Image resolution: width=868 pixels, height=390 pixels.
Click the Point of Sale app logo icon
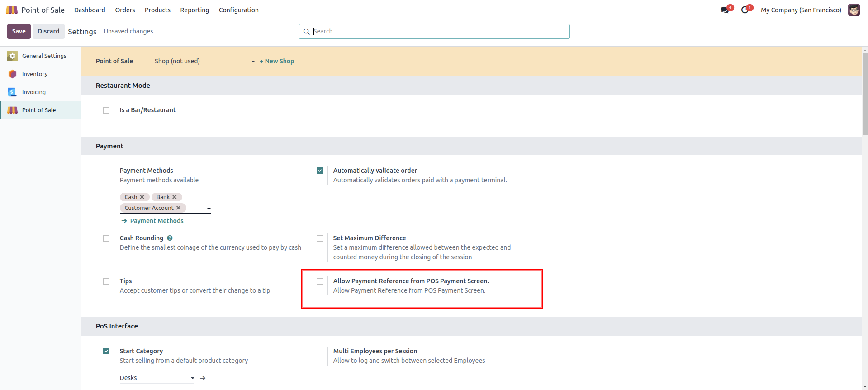(x=12, y=10)
